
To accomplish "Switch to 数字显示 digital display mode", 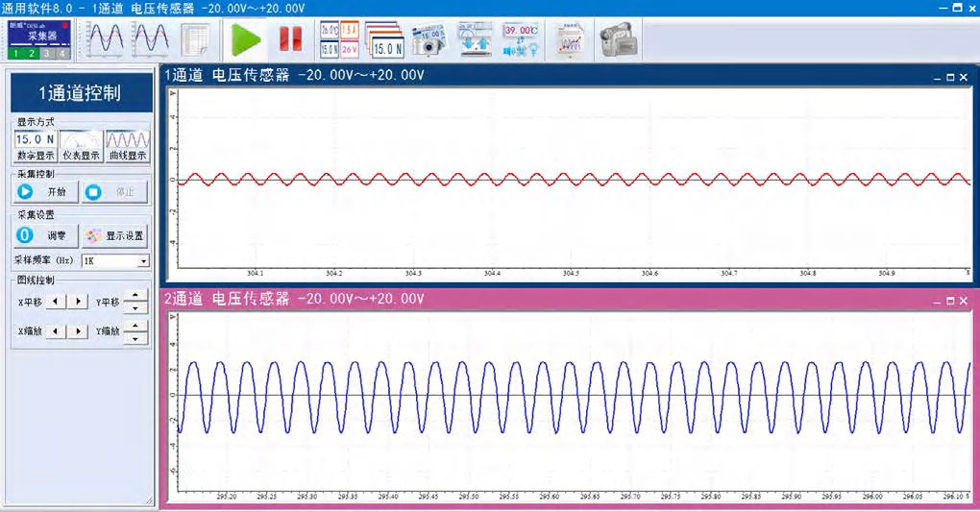I will (36, 146).
